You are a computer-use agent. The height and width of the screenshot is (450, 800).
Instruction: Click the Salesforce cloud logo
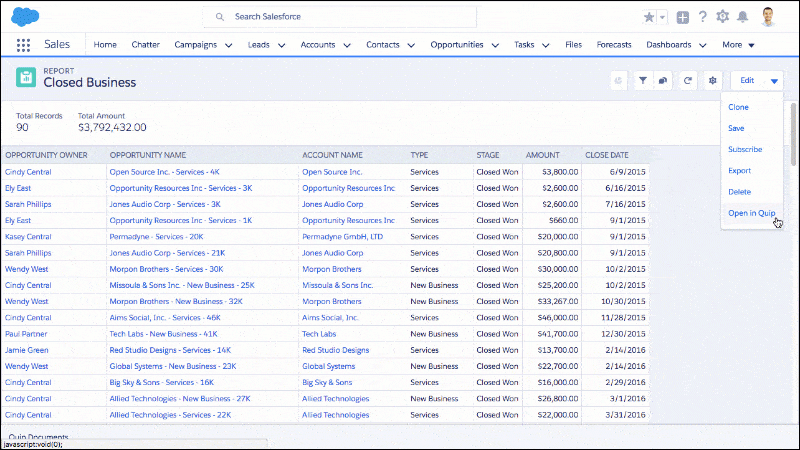25,17
